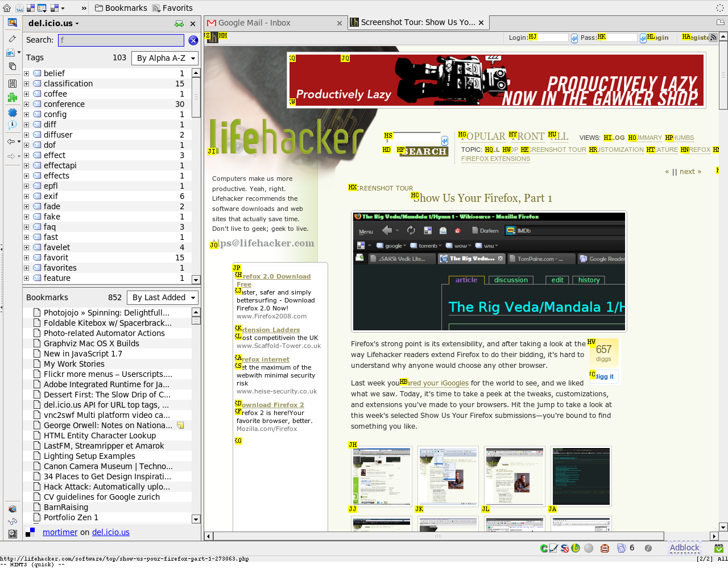This screenshot has height=568, width=728.
Task: Open the "Download Firefox 2" ad link
Action: pyautogui.click(x=271, y=405)
